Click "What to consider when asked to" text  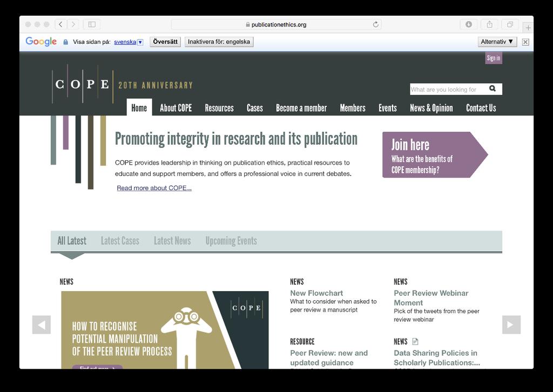[x=333, y=301]
